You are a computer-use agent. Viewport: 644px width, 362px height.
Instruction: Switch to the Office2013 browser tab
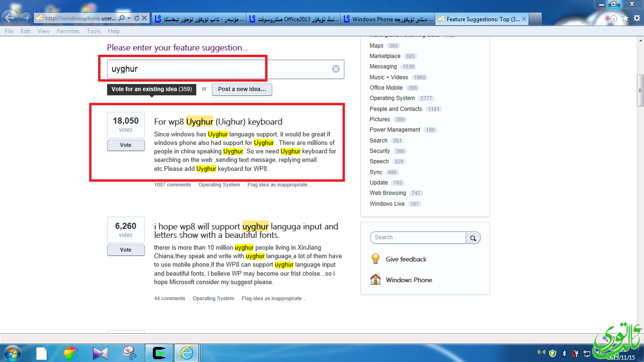293,19
